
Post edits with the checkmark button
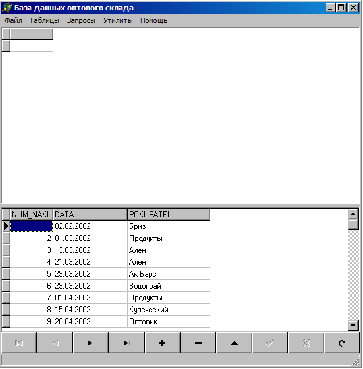270,343
